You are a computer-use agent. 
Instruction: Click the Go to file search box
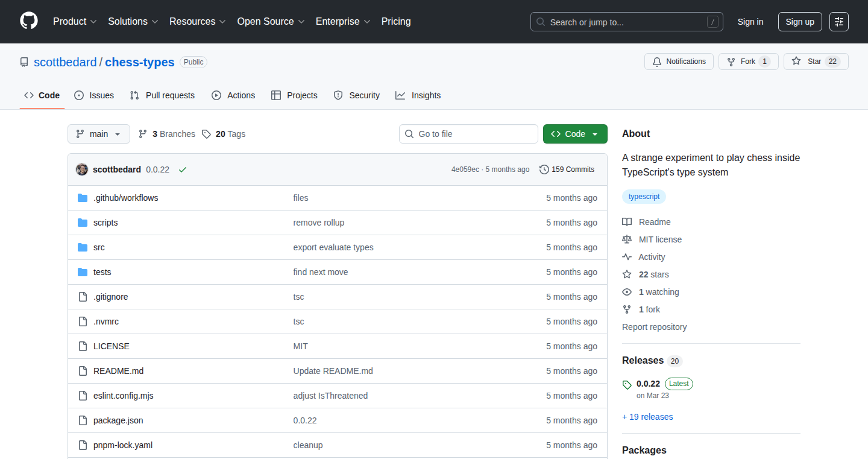tap(468, 134)
